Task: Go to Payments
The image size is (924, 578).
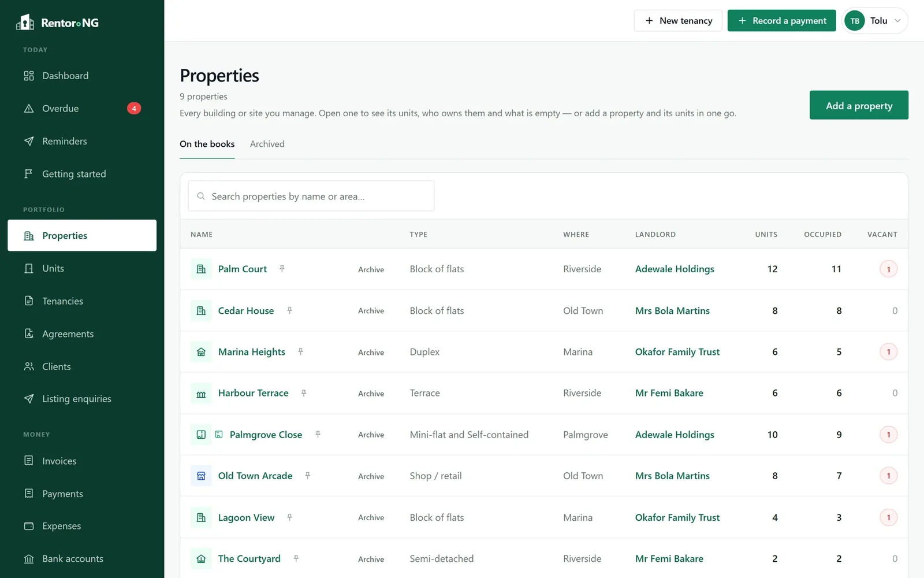Action: point(82,494)
